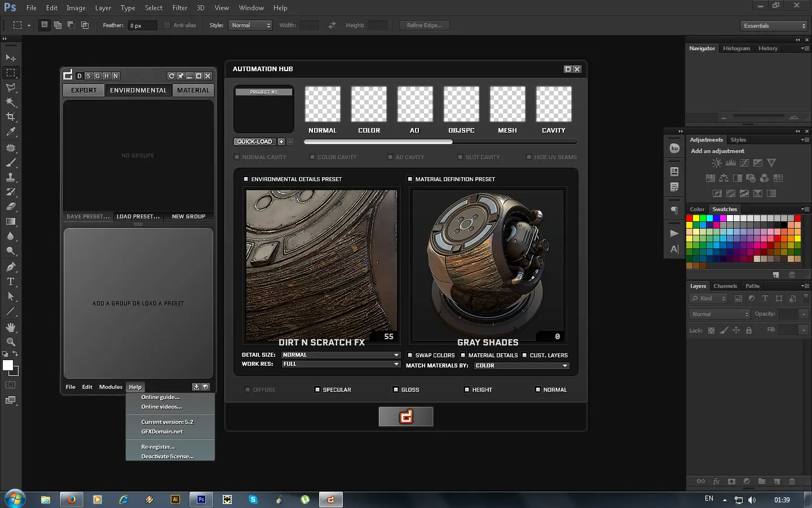Select the Brush tool
Image resolution: width=812 pixels, height=508 pixels.
11,163
